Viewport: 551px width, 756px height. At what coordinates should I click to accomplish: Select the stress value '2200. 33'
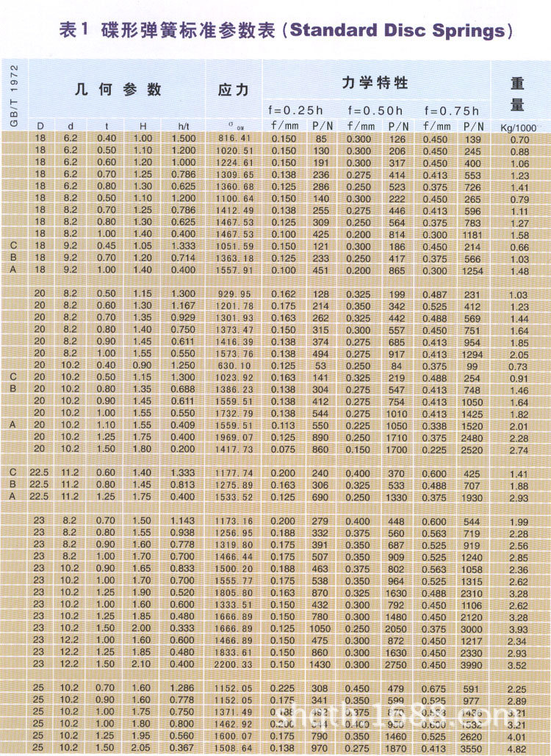point(234,665)
